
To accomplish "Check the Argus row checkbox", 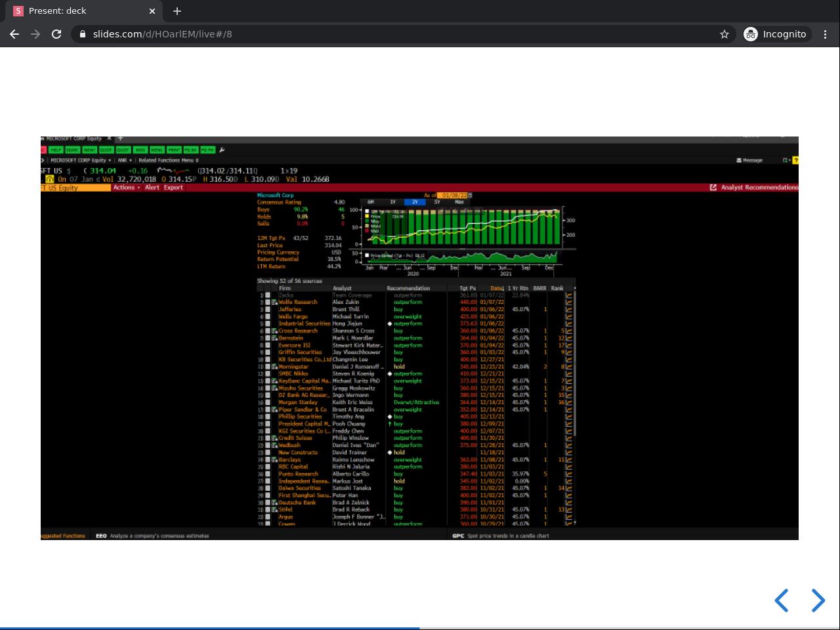I will (x=268, y=517).
